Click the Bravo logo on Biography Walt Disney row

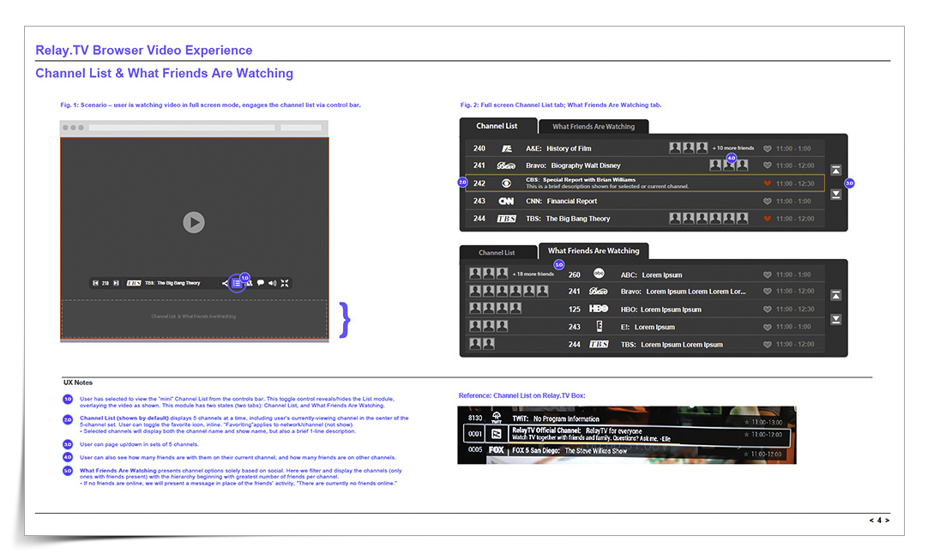tap(506, 166)
